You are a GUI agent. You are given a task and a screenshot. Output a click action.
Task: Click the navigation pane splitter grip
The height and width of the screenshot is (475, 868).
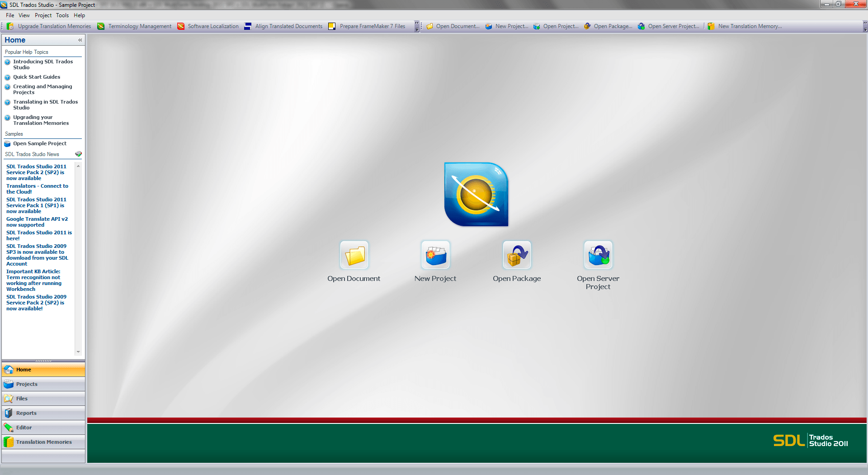(x=43, y=361)
